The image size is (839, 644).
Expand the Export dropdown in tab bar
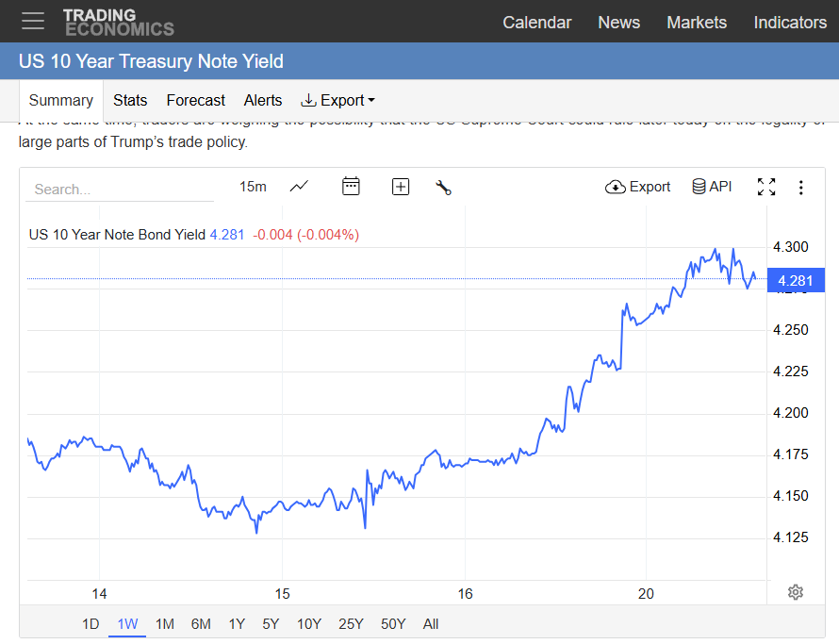pos(337,101)
